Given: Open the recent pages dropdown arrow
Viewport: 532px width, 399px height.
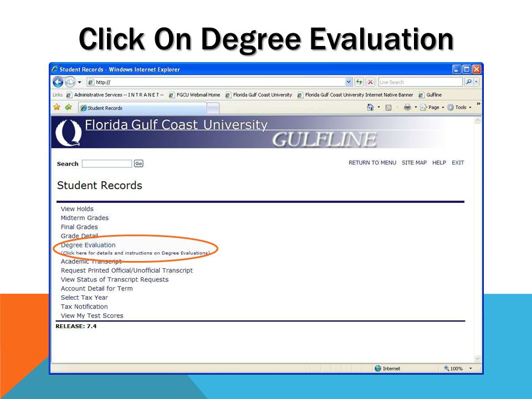Looking at the screenshot, I should [x=79, y=82].
